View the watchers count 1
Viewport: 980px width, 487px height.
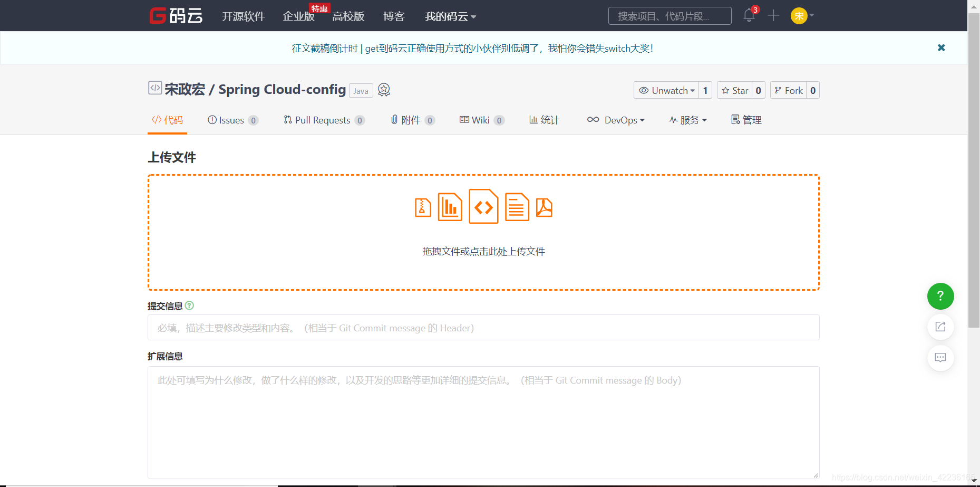click(x=705, y=90)
